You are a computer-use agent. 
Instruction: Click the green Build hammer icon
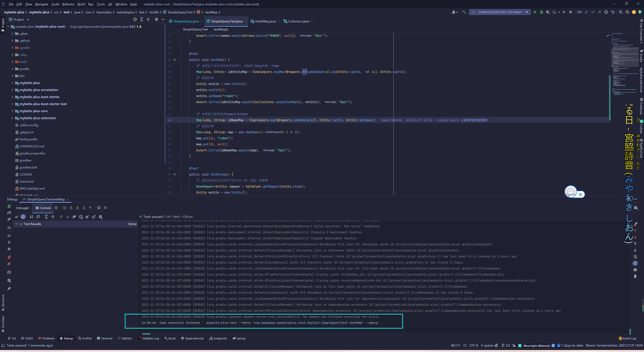click(464, 12)
